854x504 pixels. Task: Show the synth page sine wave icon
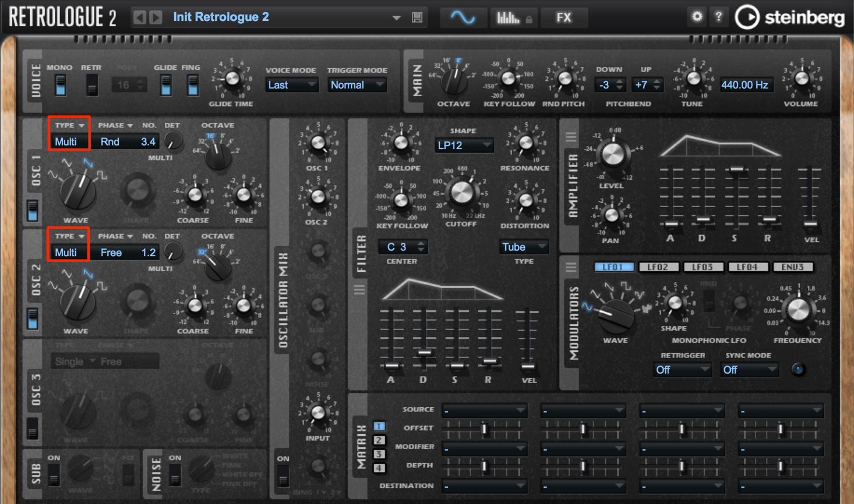pos(463,17)
